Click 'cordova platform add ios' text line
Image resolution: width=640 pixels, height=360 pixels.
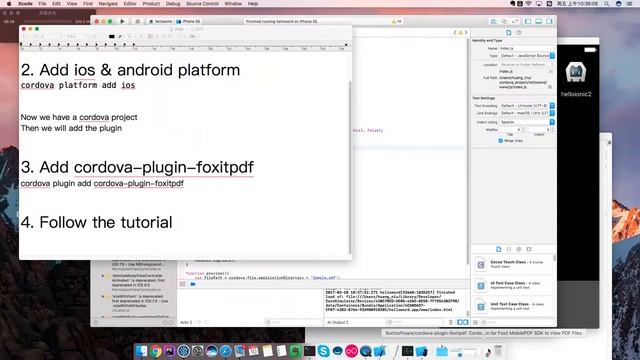(78, 85)
